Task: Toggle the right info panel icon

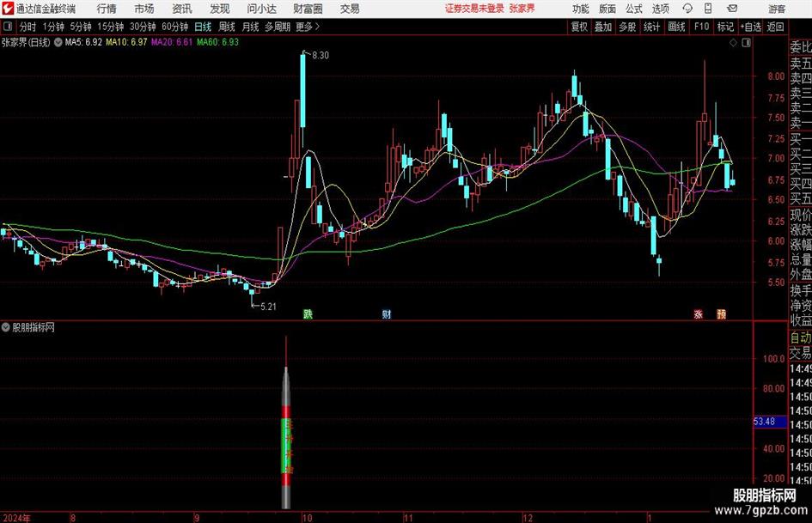Action: click(746, 43)
